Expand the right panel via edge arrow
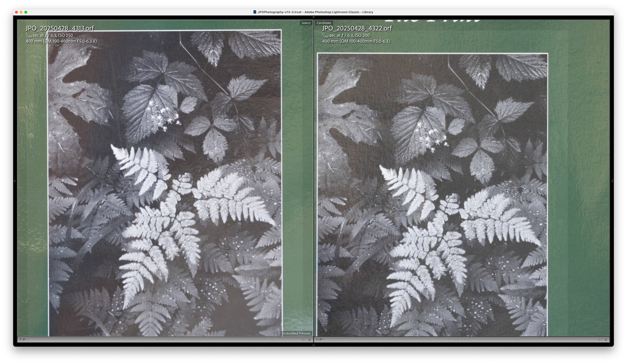 click(x=612, y=181)
